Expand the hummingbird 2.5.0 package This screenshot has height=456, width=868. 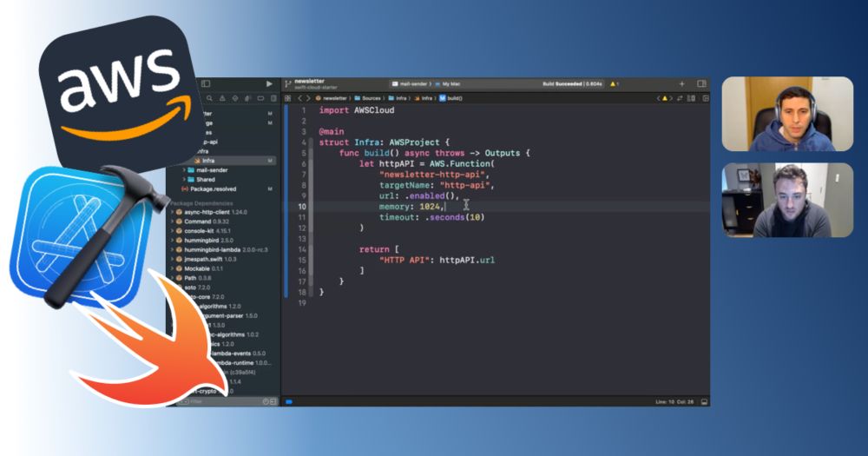[173, 241]
